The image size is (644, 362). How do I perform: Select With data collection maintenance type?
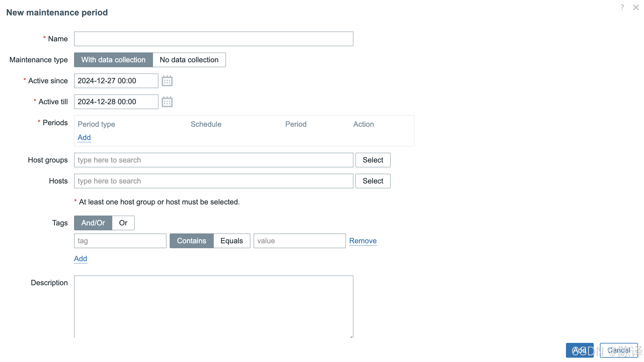pyautogui.click(x=113, y=60)
